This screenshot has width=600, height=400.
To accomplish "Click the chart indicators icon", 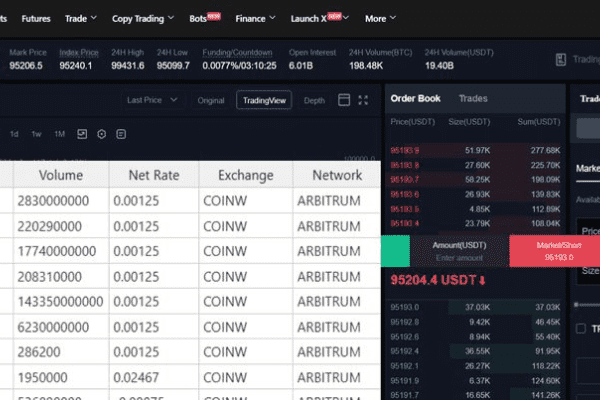I will pos(82,134).
